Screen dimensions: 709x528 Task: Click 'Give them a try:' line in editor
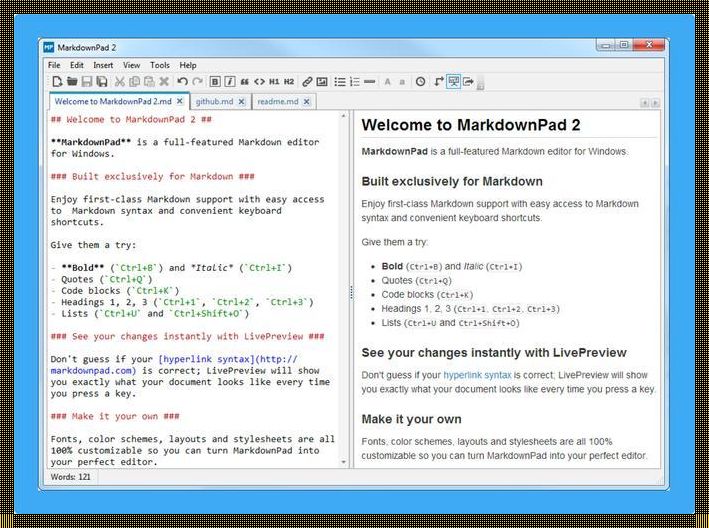pos(93,245)
